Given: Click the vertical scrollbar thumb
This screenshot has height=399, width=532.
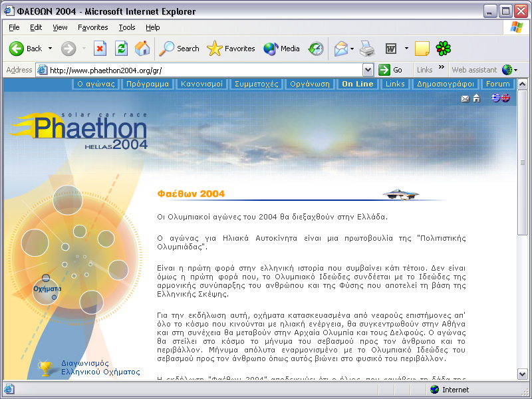Looking at the screenshot, I should 523,162.
